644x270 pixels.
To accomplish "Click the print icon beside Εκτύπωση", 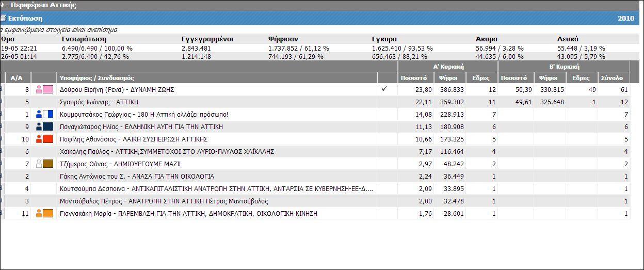I will (x=3, y=18).
